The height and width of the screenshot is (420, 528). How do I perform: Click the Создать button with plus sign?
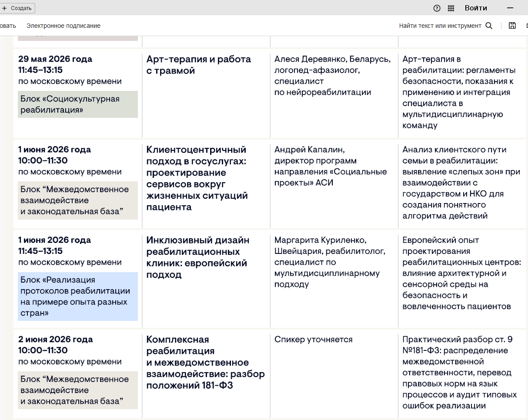[x=17, y=8]
